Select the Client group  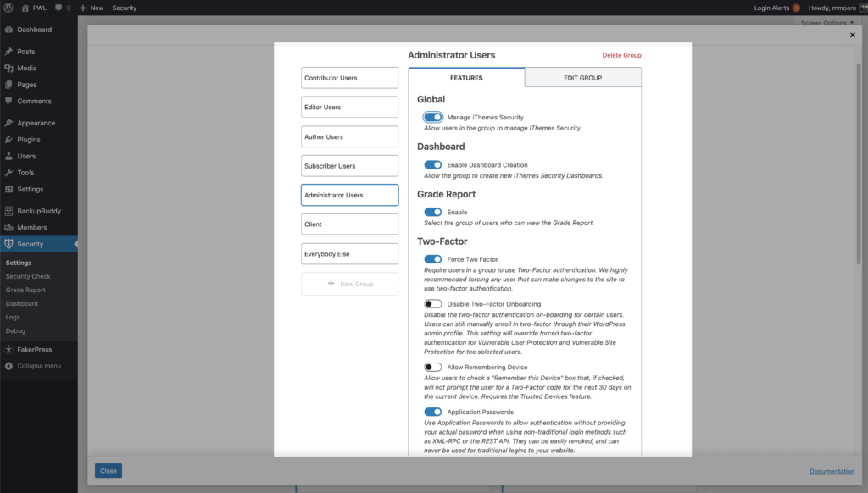point(349,224)
